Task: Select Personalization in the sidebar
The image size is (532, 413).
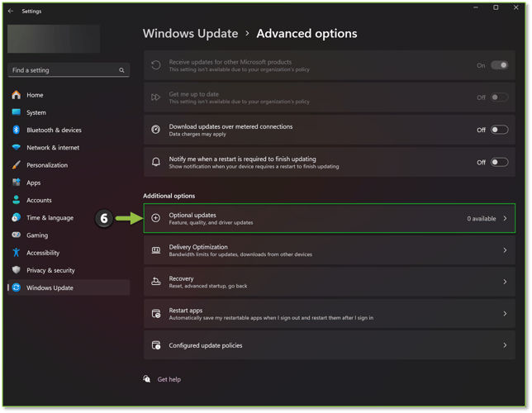Action: 69,165
